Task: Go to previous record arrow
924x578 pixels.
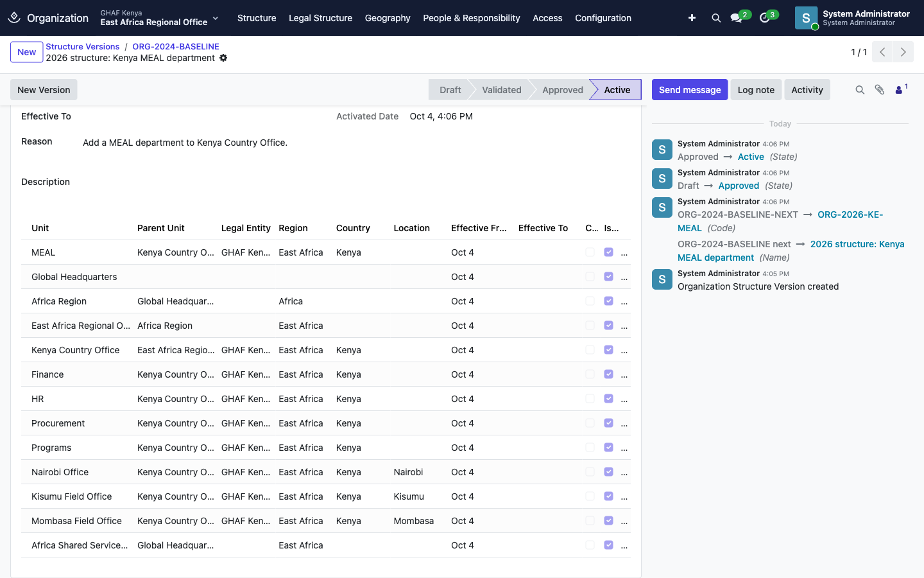Action: click(x=882, y=52)
